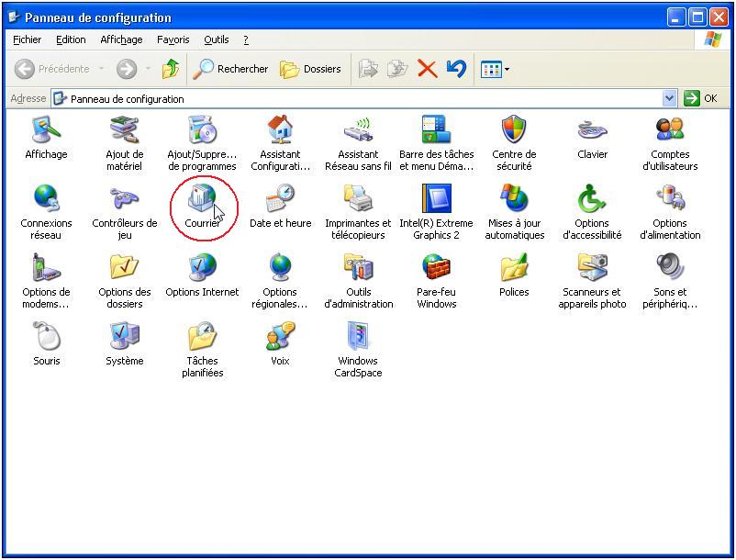Close the Panneau de configuration window
The width and height of the screenshot is (736, 560).
719,17
